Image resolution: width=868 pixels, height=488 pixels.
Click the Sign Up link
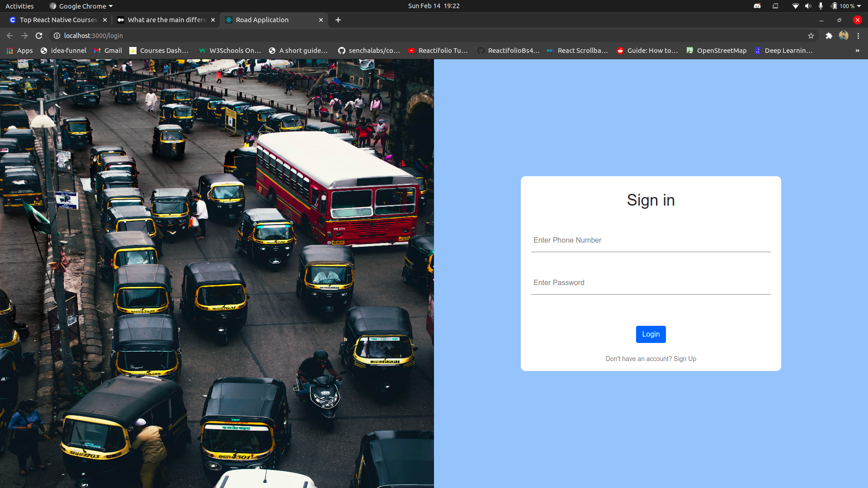click(x=684, y=359)
